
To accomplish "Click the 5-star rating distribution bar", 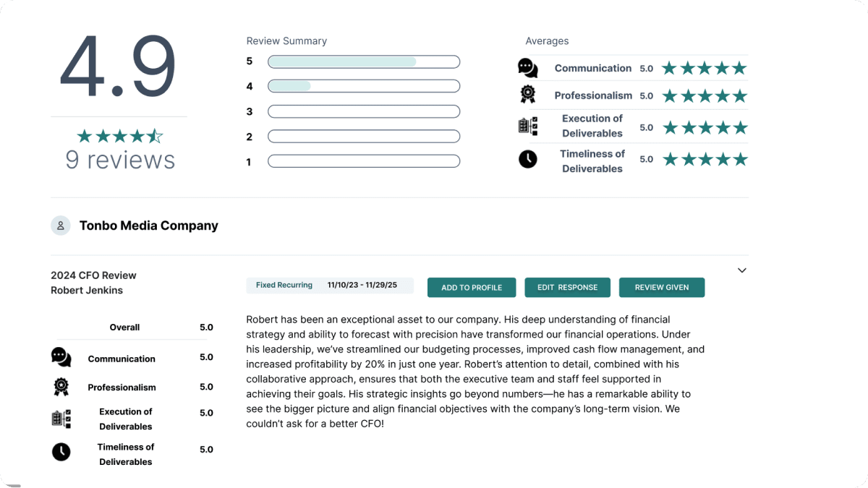I will 364,61.
